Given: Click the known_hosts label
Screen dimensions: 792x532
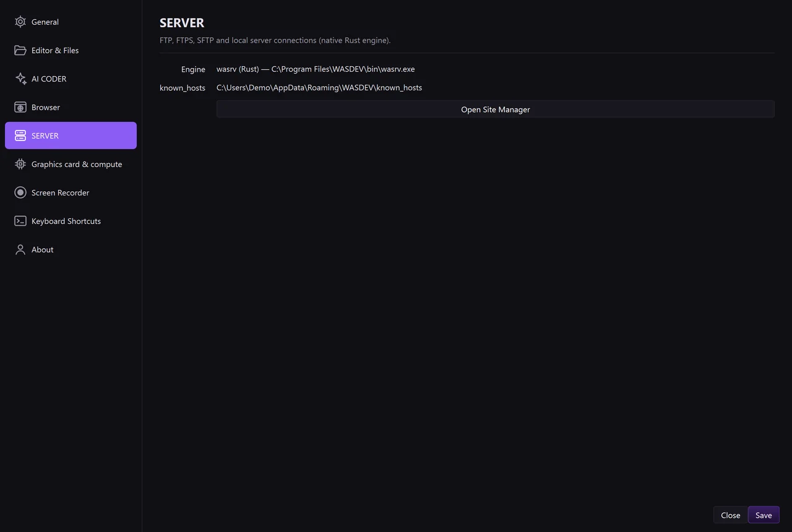Looking at the screenshot, I should [x=183, y=88].
